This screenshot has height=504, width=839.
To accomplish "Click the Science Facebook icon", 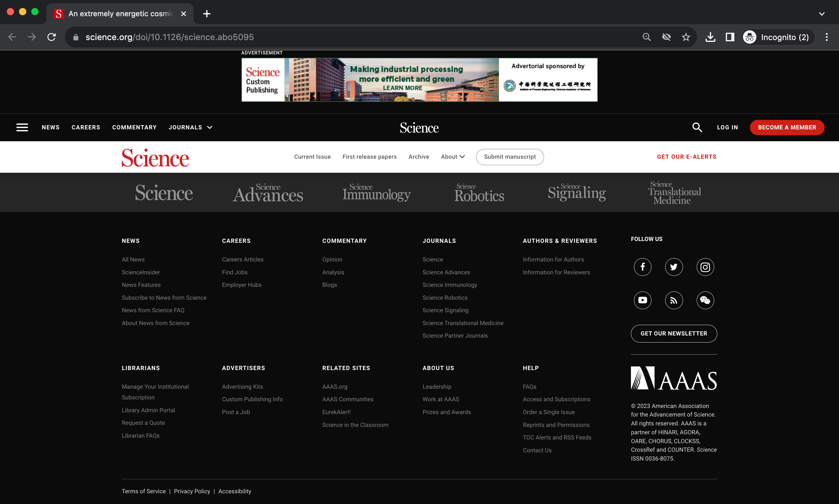I will (x=643, y=267).
